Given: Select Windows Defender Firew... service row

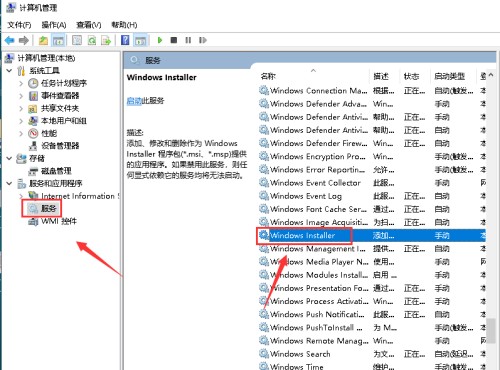Looking at the screenshot, I should pyautogui.click(x=372, y=143).
